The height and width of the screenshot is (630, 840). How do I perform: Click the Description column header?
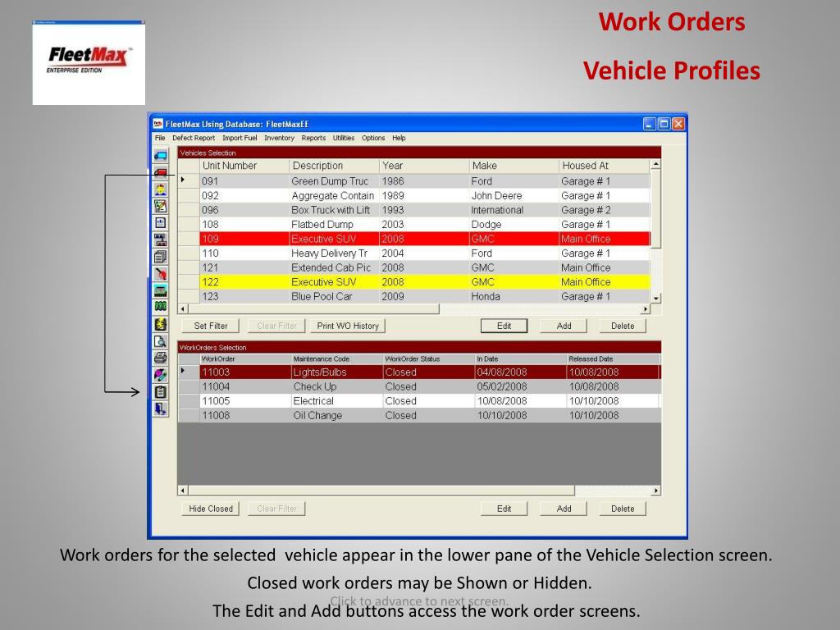pos(334,166)
